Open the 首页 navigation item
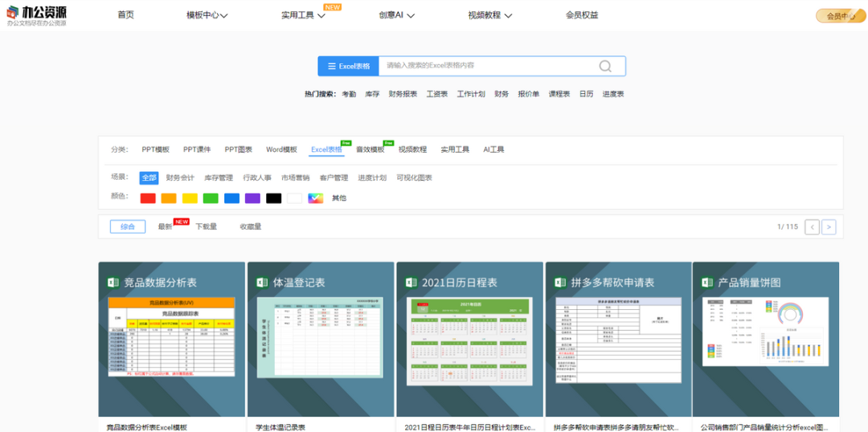This screenshot has height=432, width=868. click(x=125, y=15)
